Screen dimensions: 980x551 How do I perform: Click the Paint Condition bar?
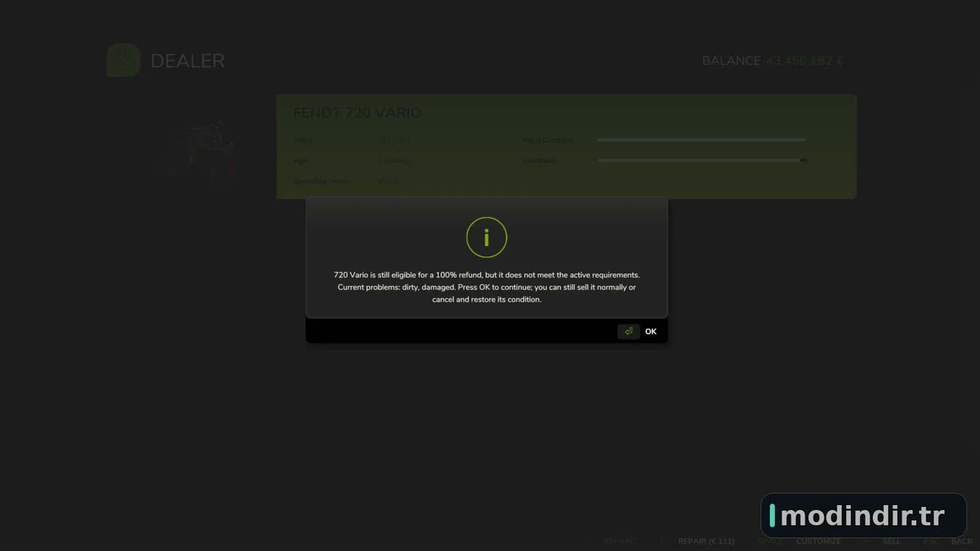coord(701,140)
